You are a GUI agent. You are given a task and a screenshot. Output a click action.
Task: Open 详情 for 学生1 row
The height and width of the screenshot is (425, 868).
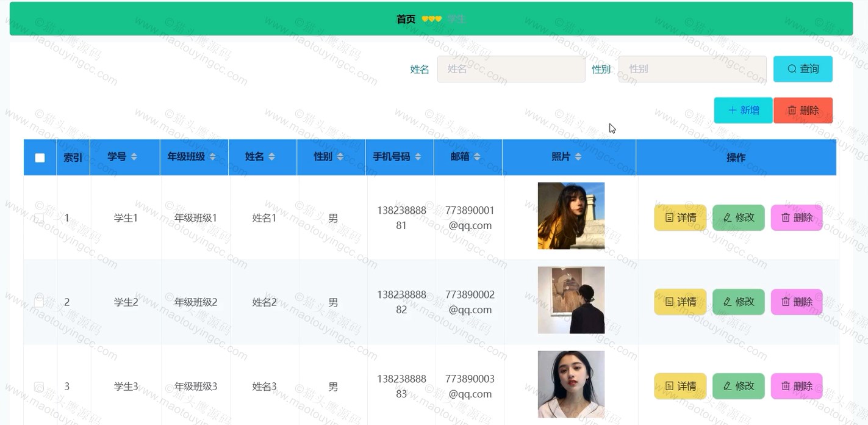[x=680, y=217]
